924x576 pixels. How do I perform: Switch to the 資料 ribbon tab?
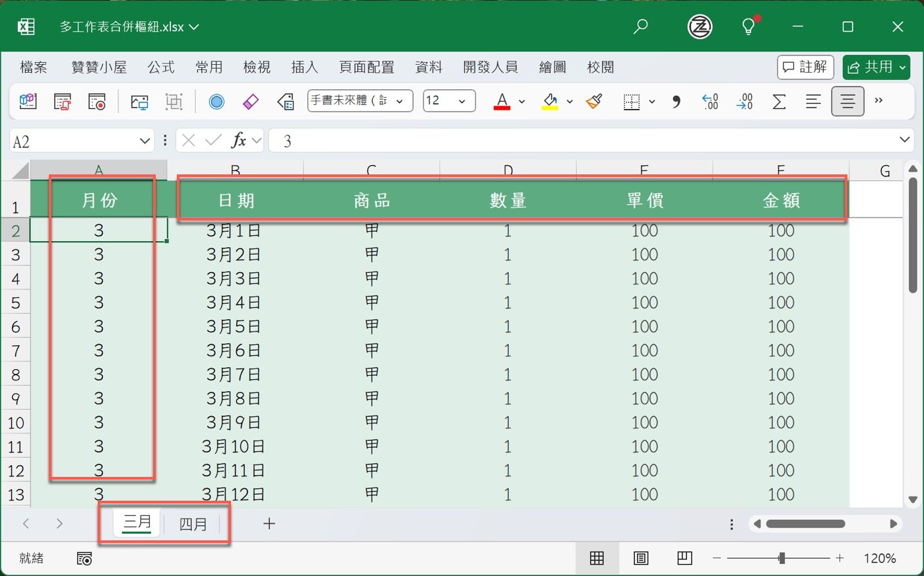(x=428, y=67)
